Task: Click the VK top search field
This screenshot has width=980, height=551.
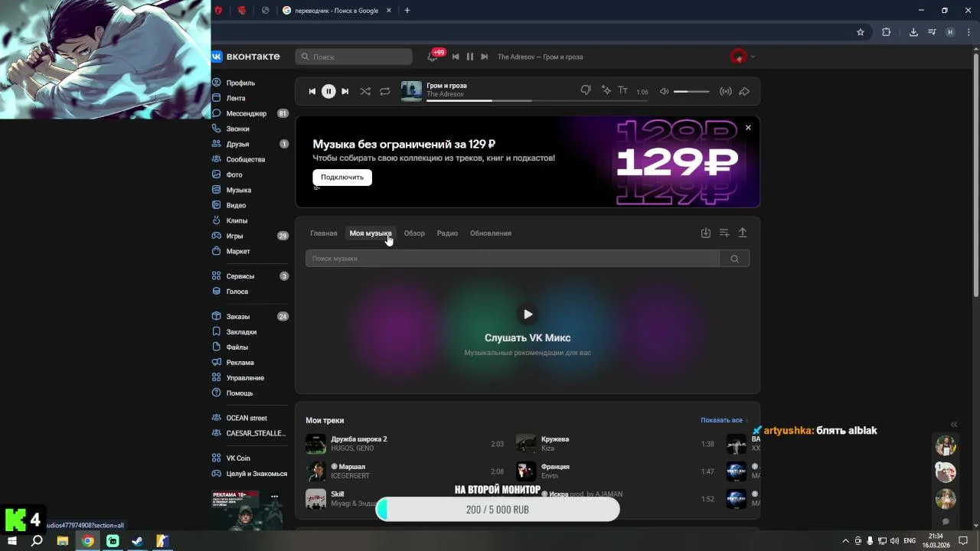Action: pos(354,57)
